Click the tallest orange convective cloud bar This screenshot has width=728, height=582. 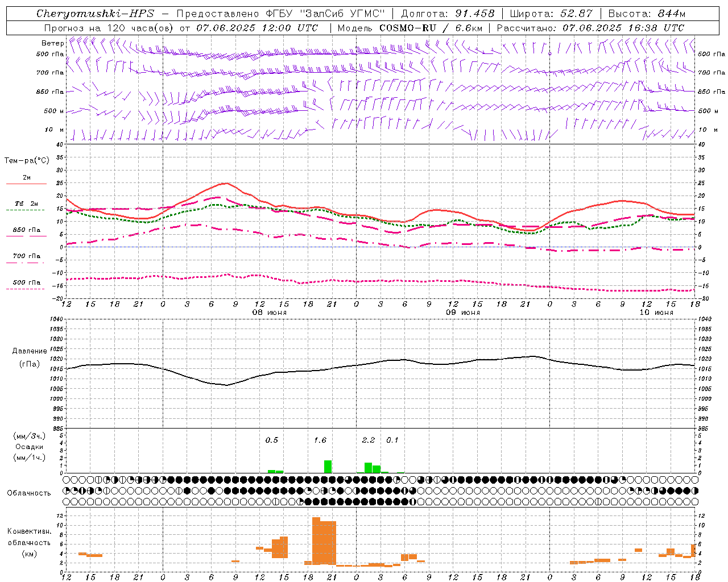click(x=316, y=541)
